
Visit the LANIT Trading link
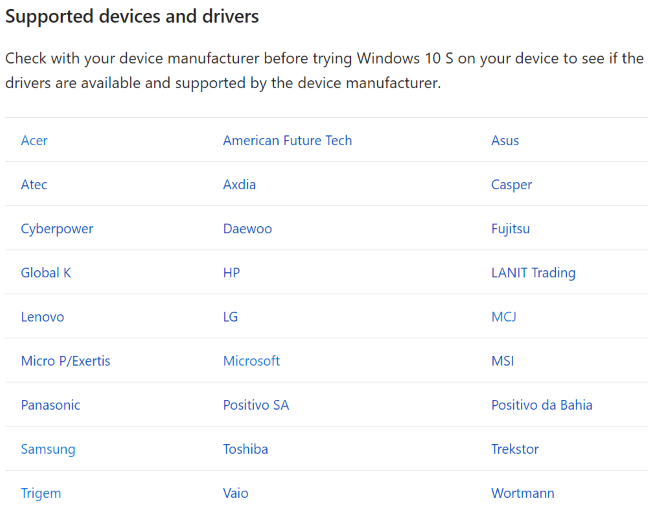pyautogui.click(x=534, y=273)
